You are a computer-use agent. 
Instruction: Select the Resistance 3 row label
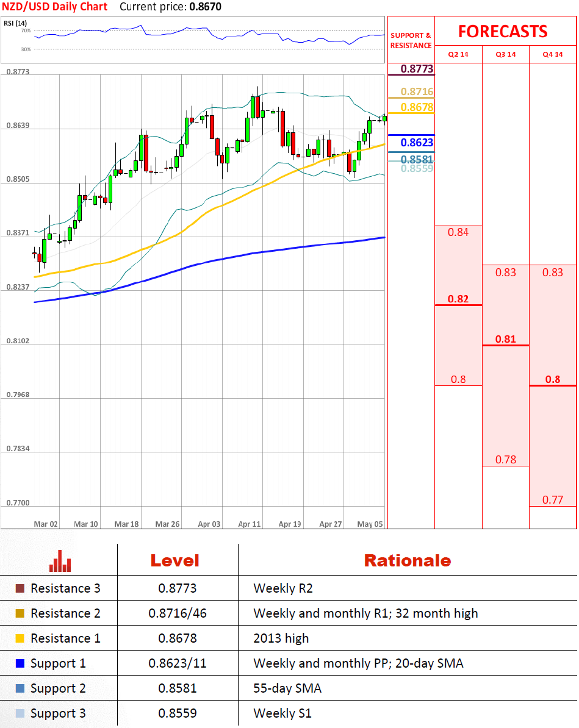(65, 588)
